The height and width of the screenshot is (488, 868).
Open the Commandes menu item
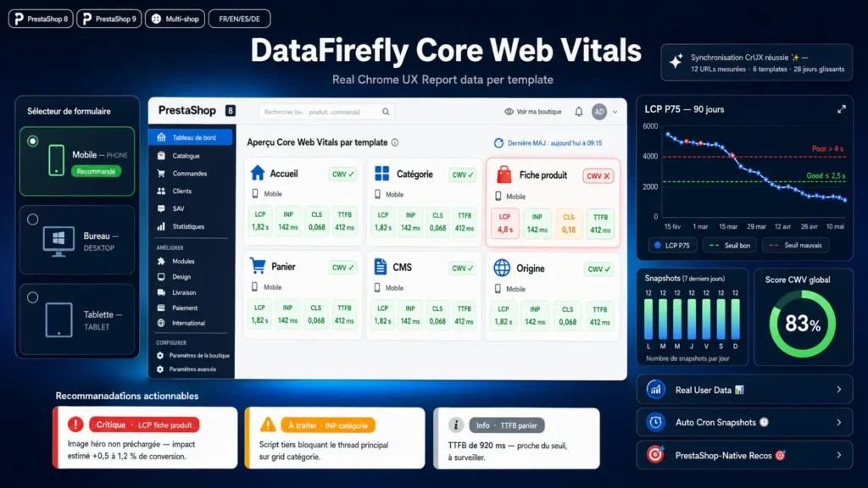(191, 174)
